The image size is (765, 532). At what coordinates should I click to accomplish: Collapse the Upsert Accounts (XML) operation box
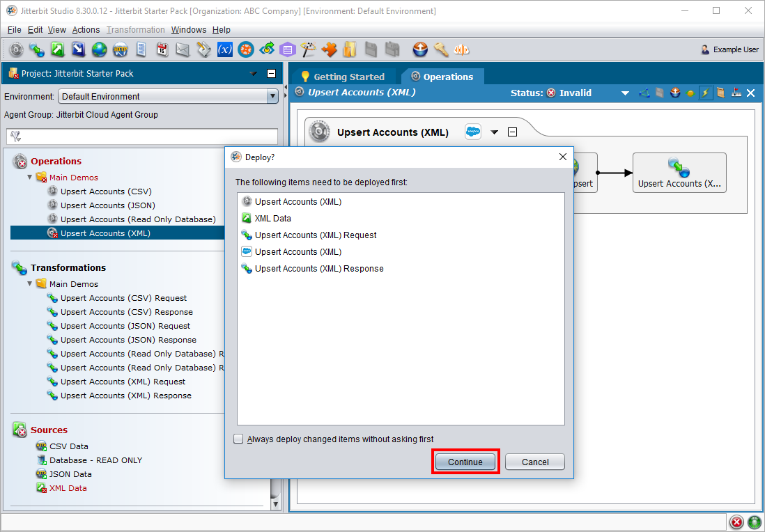512,132
